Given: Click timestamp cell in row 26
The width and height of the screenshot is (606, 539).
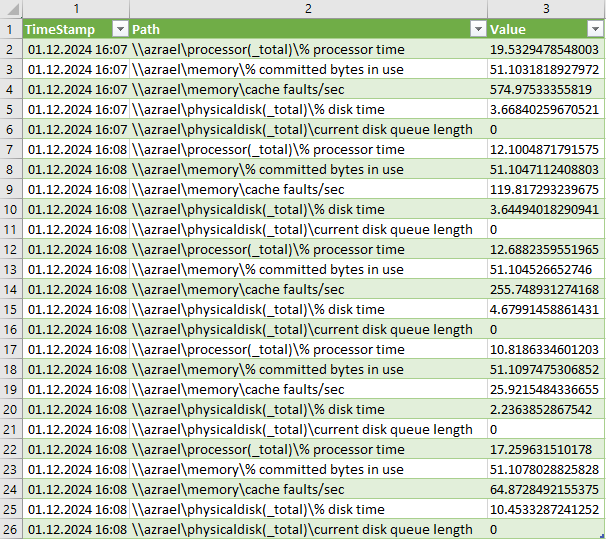Looking at the screenshot, I should coord(77,529).
